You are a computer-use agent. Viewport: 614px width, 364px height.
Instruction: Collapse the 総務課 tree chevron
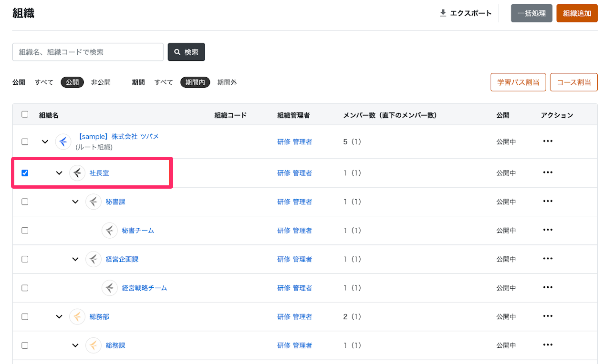[x=75, y=345]
